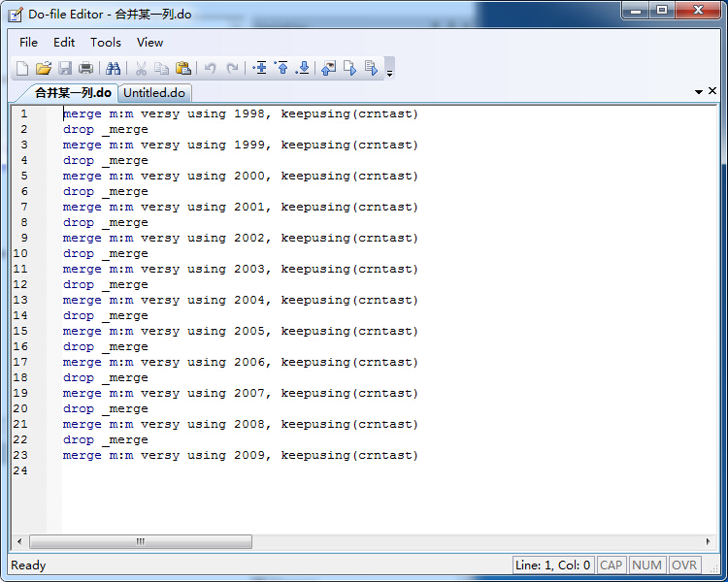Open the File menu
The image size is (728, 582).
(x=28, y=43)
